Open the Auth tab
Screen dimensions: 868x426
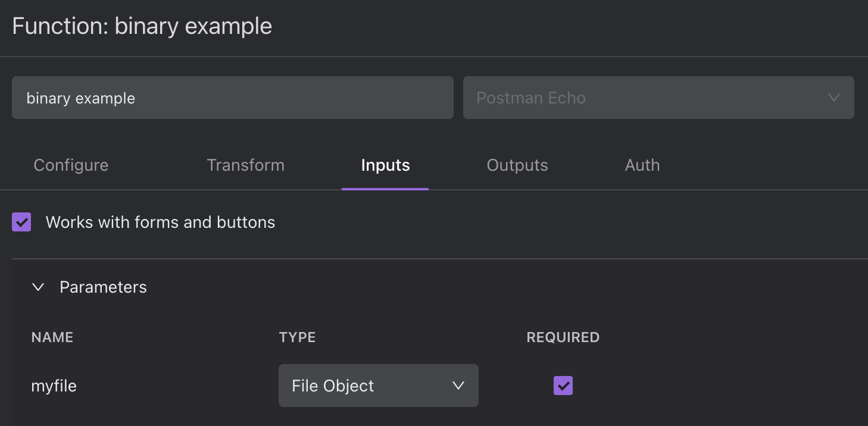(x=642, y=165)
